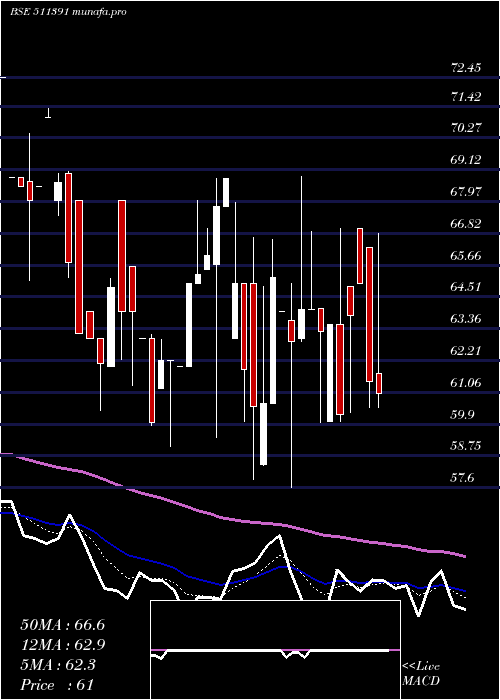
Task: Click the 70.27 price axis label
Action: (466, 128)
